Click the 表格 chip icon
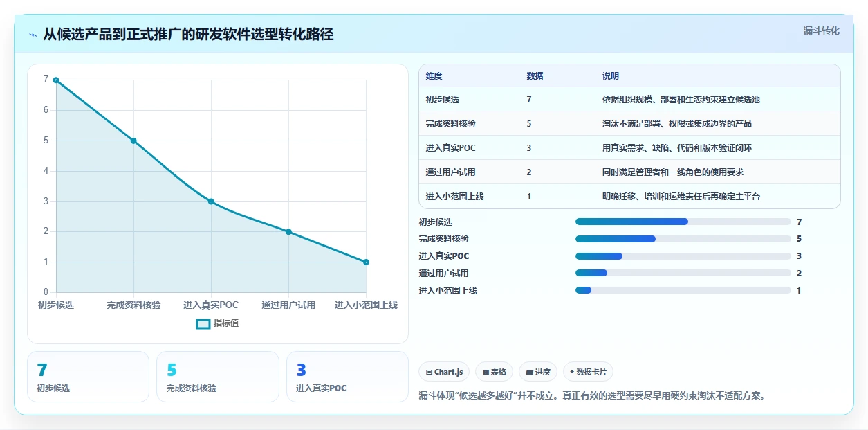The image size is (868, 430). [486, 373]
